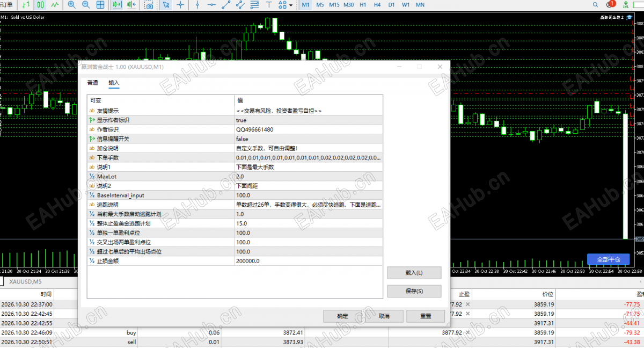Click the 载入(L) load button
The width and height of the screenshot is (644, 348).
click(414, 273)
